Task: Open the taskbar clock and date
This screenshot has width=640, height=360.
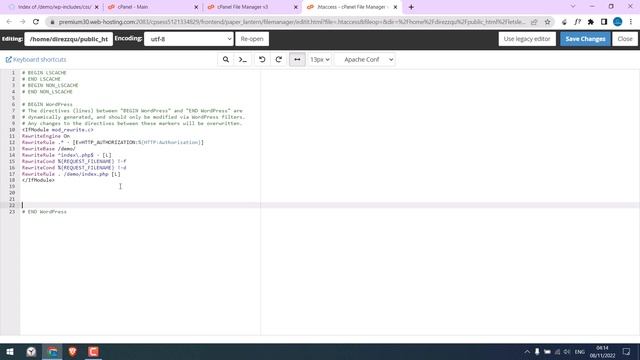Action: pos(602,352)
